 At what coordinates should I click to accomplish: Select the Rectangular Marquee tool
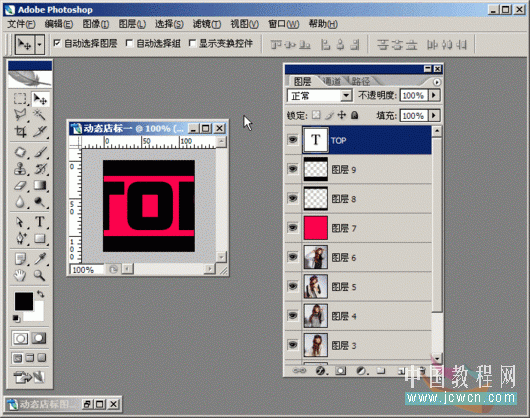tap(21, 99)
